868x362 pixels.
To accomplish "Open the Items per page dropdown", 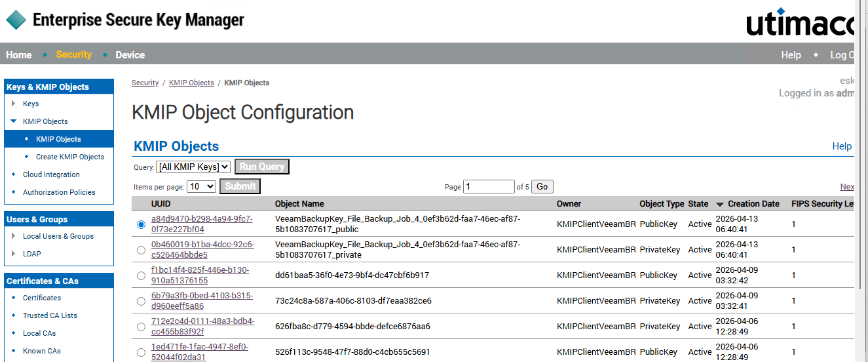I will [202, 186].
